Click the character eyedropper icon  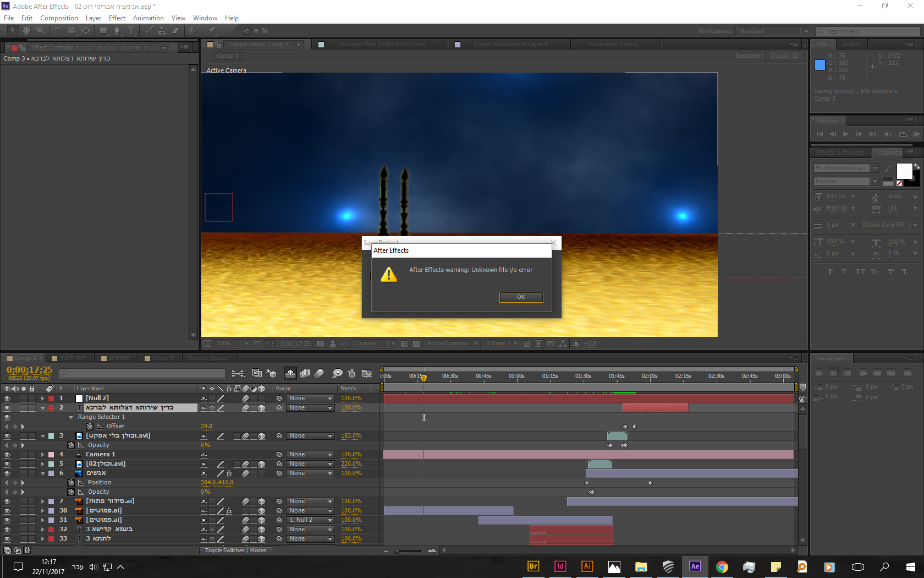(x=888, y=168)
